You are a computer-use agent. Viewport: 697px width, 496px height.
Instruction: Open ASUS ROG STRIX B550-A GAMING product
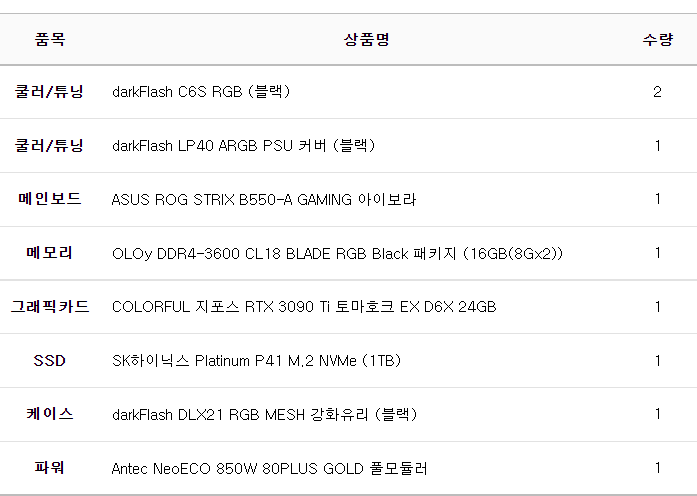pyautogui.click(x=264, y=199)
